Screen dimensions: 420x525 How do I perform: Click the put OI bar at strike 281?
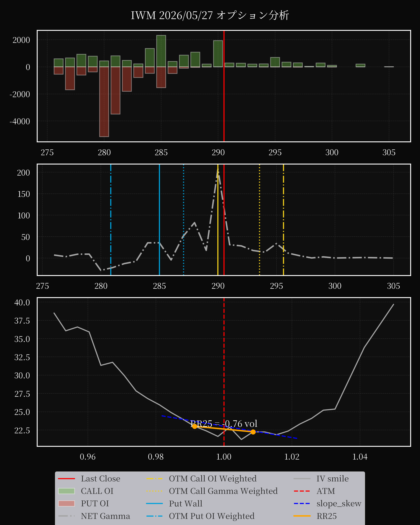pyautogui.click(x=115, y=90)
